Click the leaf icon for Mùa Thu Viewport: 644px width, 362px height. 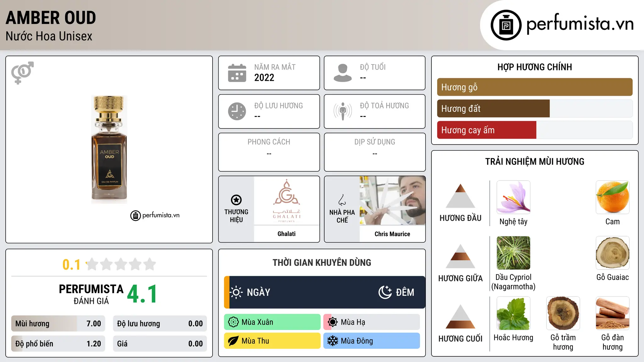tap(233, 341)
